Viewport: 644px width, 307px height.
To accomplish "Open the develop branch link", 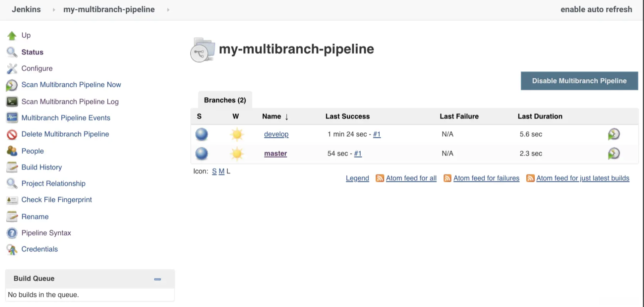I will [x=276, y=134].
